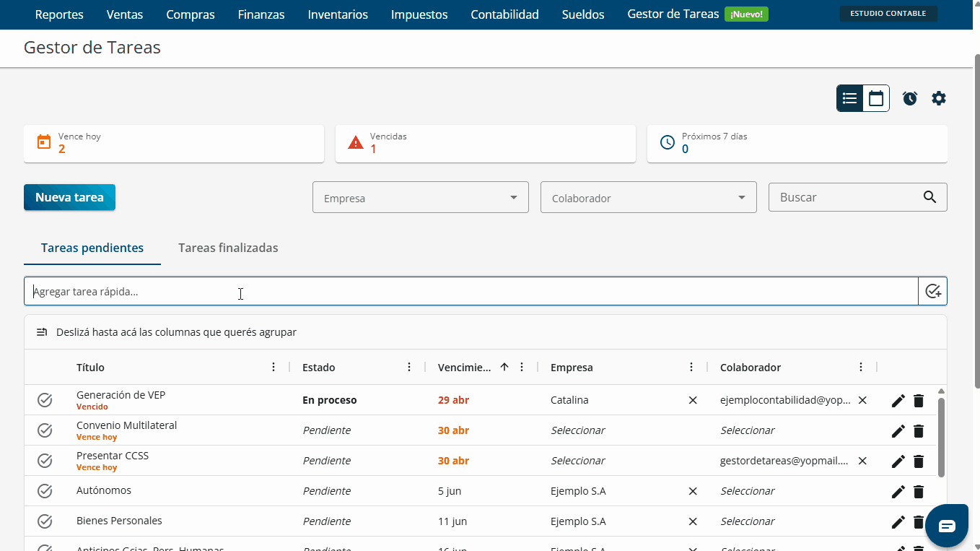Open the Vencidas summary card
980x551 pixels.
point(486,144)
